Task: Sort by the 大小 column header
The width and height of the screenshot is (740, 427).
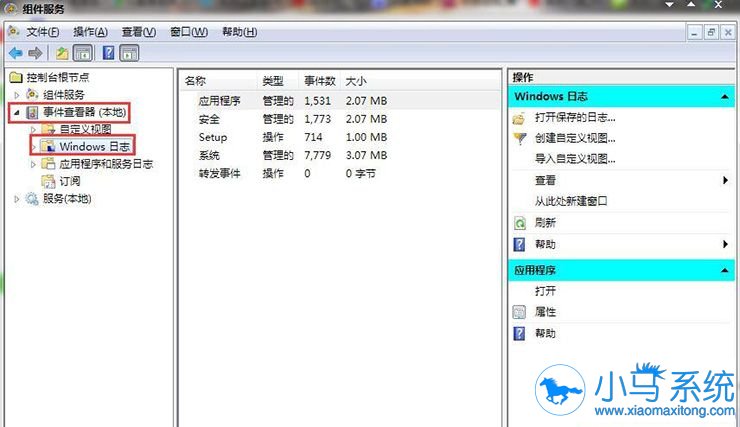Action: 356,81
